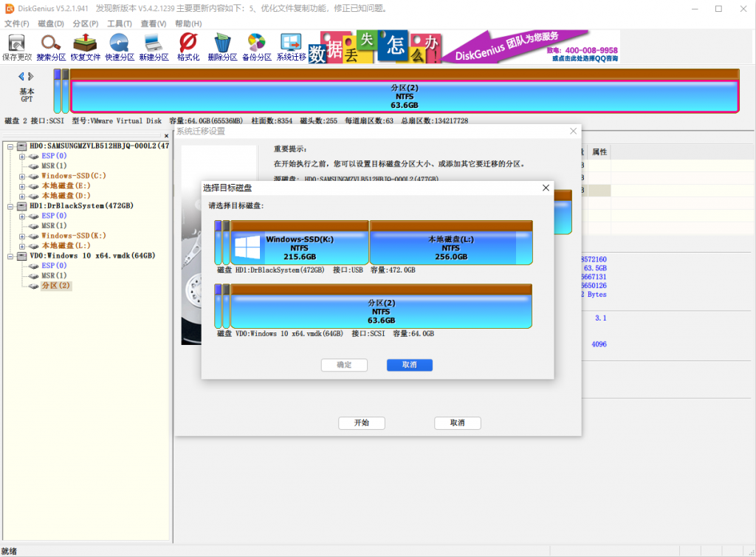Select MSR(1) under HD1 DrBlackSystem
This screenshot has height=557, width=756.
pos(54,226)
